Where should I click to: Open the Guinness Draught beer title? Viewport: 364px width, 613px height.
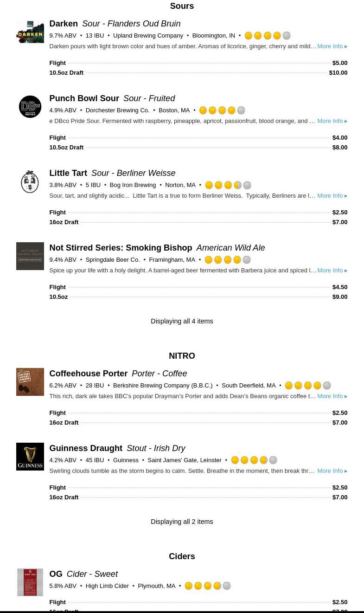(x=86, y=448)
